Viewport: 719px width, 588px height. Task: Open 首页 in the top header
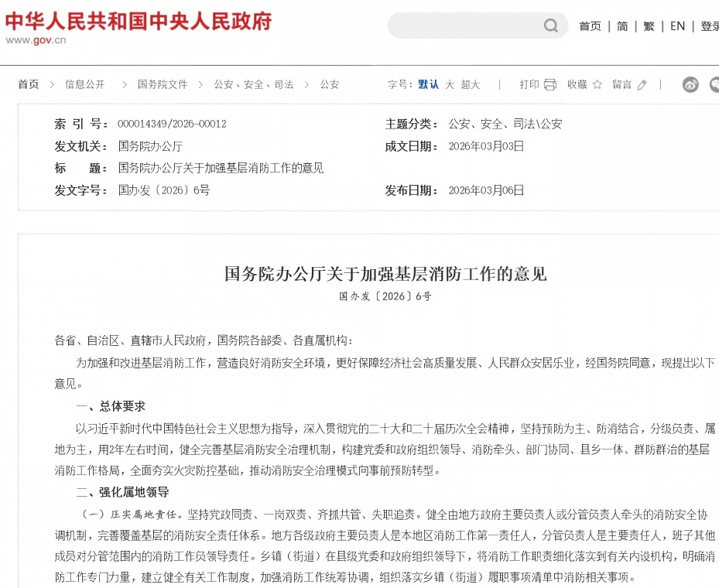click(x=590, y=26)
